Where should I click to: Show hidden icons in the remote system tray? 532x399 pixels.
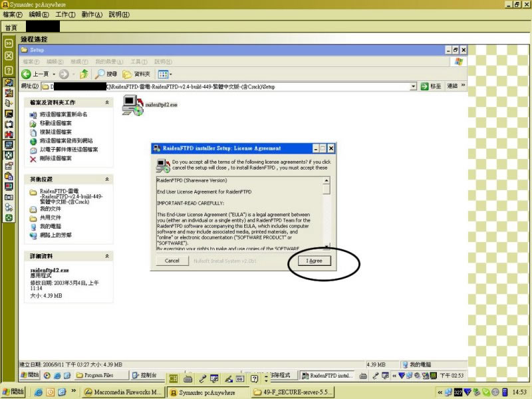(x=394, y=376)
